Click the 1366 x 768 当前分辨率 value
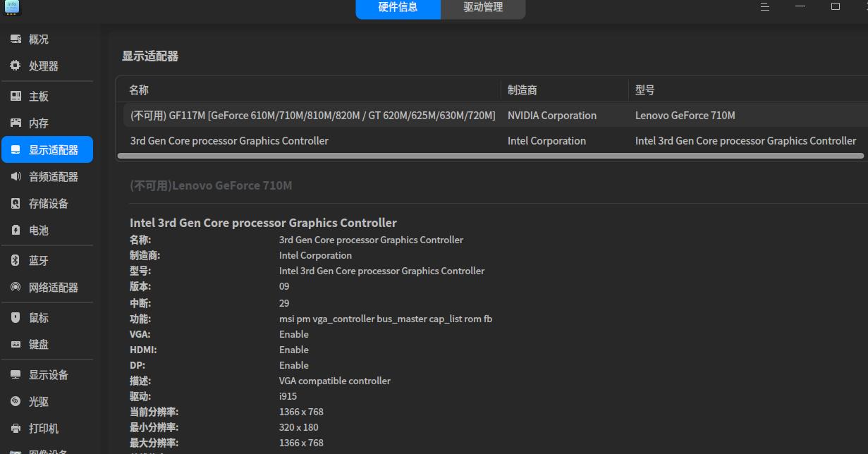Screen dimensions: 868x454 [301, 412]
